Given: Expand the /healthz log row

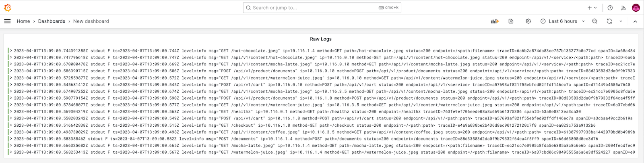Looking at the screenshot, I should click(x=11, y=111).
